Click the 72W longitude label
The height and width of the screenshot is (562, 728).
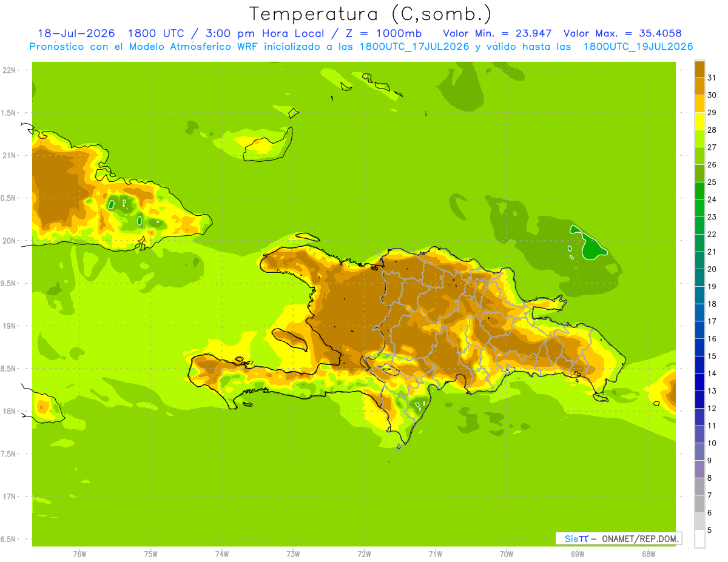(x=364, y=554)
